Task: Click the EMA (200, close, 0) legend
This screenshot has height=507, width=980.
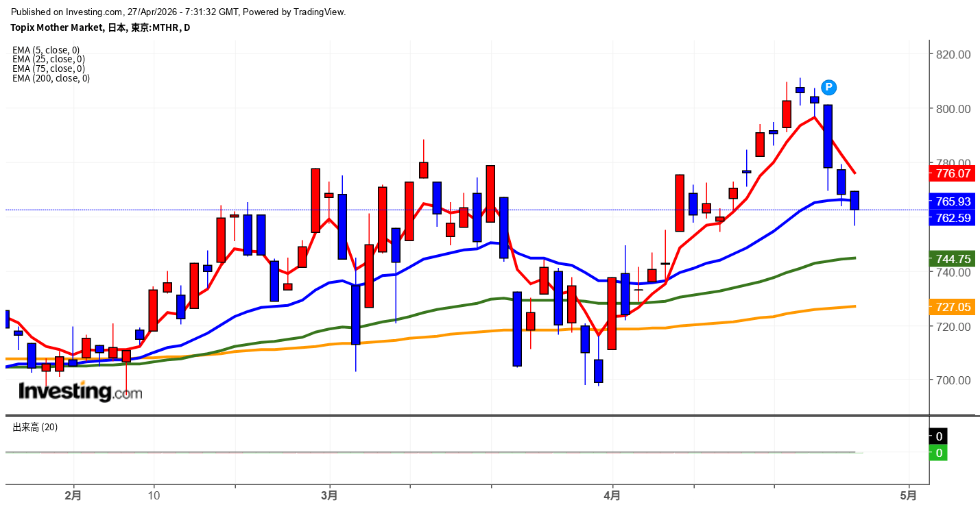Action: click(51, 78)
